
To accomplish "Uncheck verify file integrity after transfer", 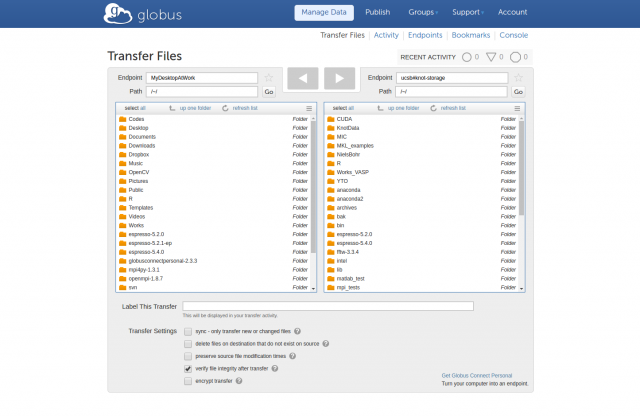I will pyautogui.click(x=188, y=369).
